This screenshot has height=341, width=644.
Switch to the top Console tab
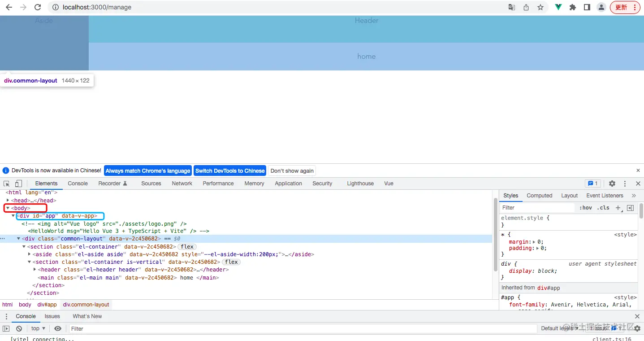(78, 184)
